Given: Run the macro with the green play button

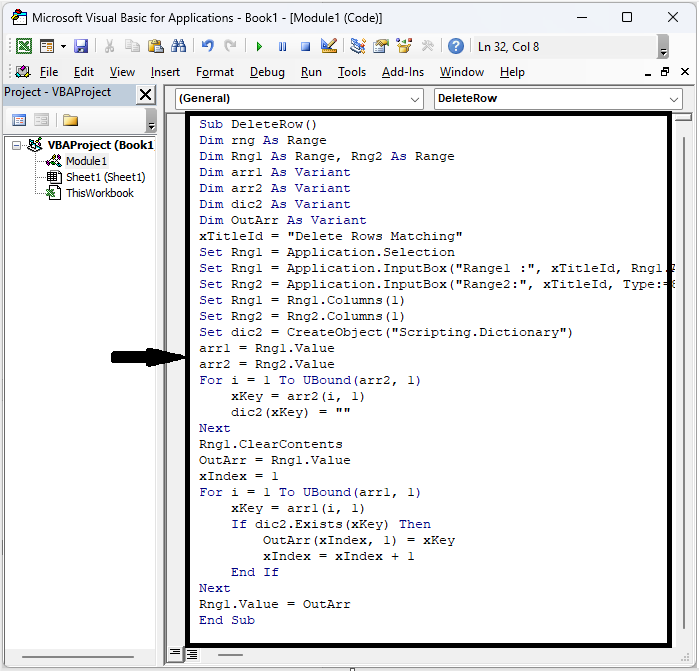Looking at the screenshot, I should [259, 46].
